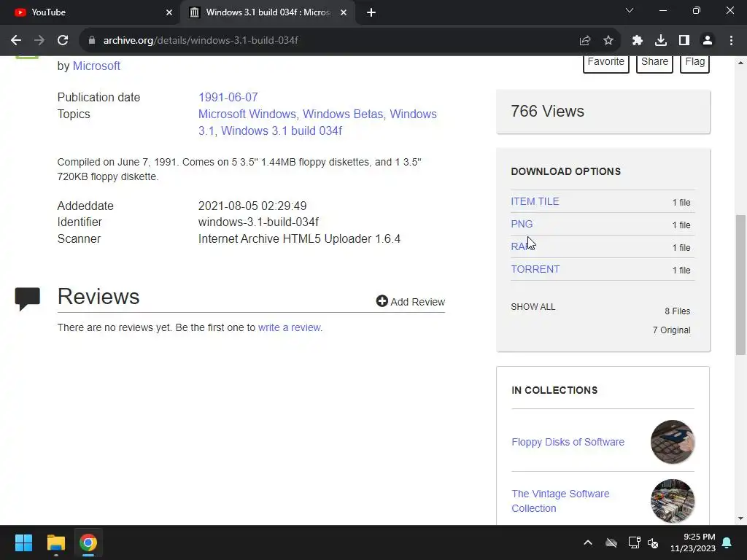Open the clock showing 9:25 PM

[x=693, y=542]
